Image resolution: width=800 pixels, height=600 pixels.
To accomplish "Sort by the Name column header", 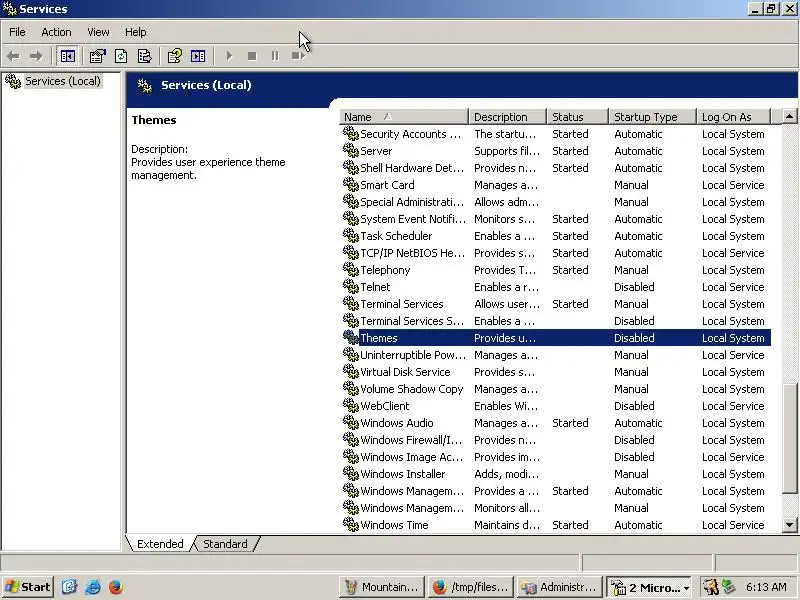I will tap(404, 117).
